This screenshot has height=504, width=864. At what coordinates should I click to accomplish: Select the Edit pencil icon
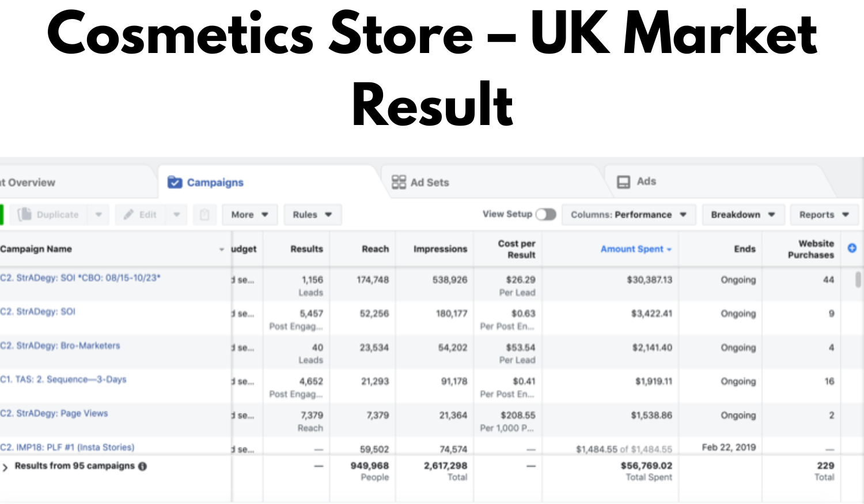pyautogui.click(x=128, y=214)
